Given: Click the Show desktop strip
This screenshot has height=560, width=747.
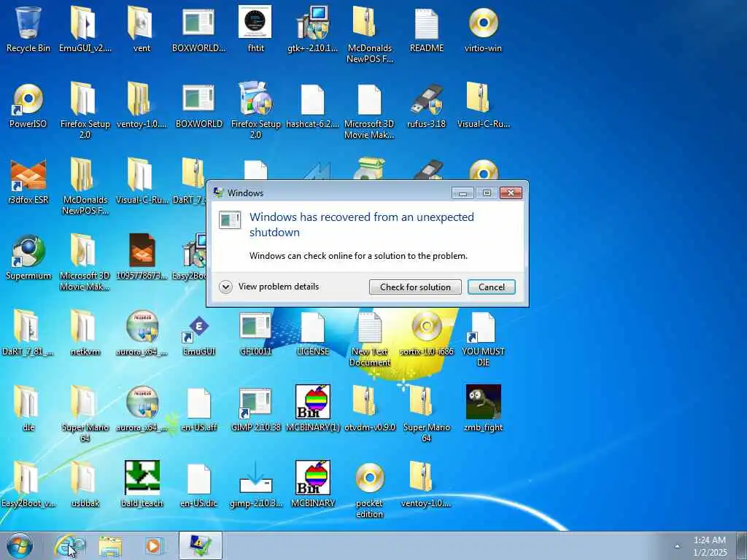Looking at the screenshot, I should (742, 545).
